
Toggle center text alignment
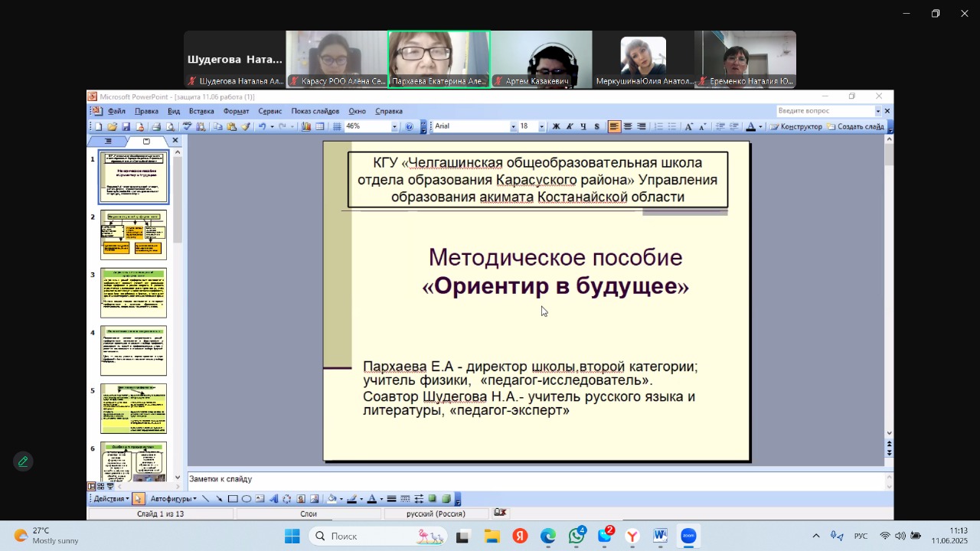628,127
